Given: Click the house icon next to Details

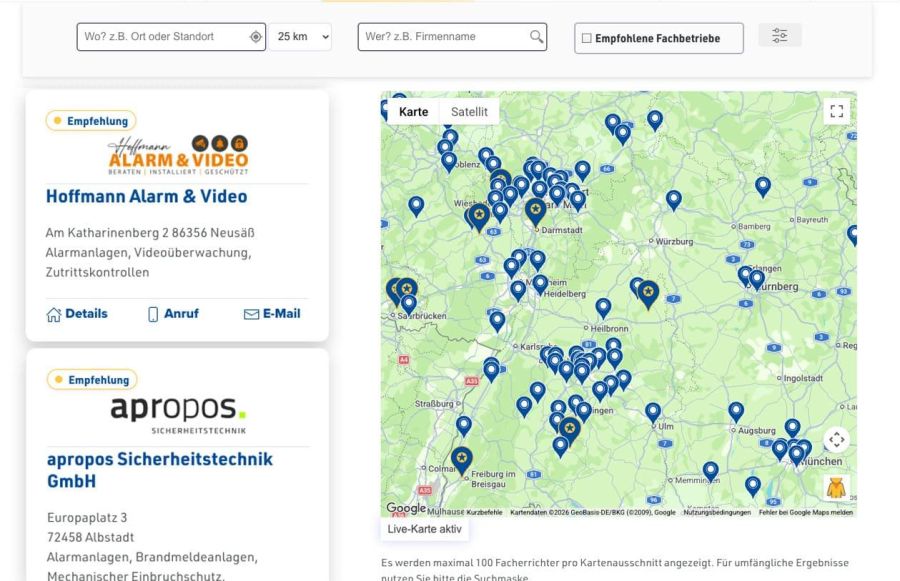Looking at the screenshot, I should [53, 315].
